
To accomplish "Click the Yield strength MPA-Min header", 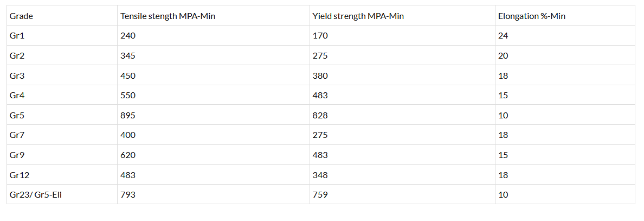I will coord(358,16).
